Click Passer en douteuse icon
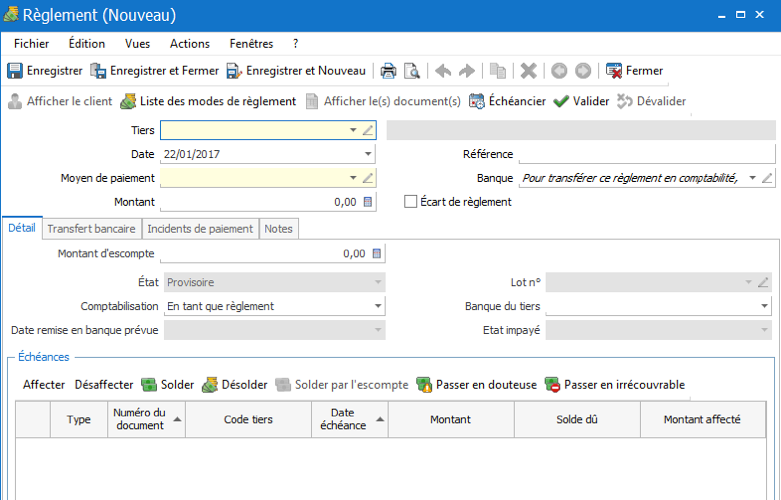781x500 pixels. click(x=424, y=384)
